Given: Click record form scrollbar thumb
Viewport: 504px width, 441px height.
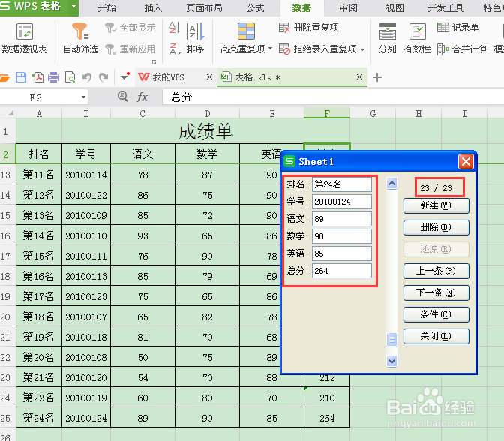Looking at the screenshot, I should [391, 340].
